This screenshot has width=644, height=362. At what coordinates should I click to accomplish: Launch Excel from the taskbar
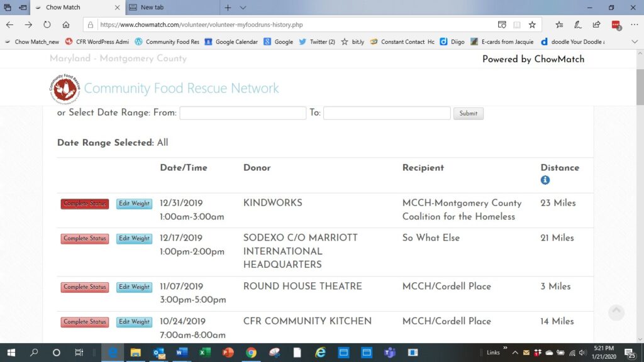coord(204,353)
